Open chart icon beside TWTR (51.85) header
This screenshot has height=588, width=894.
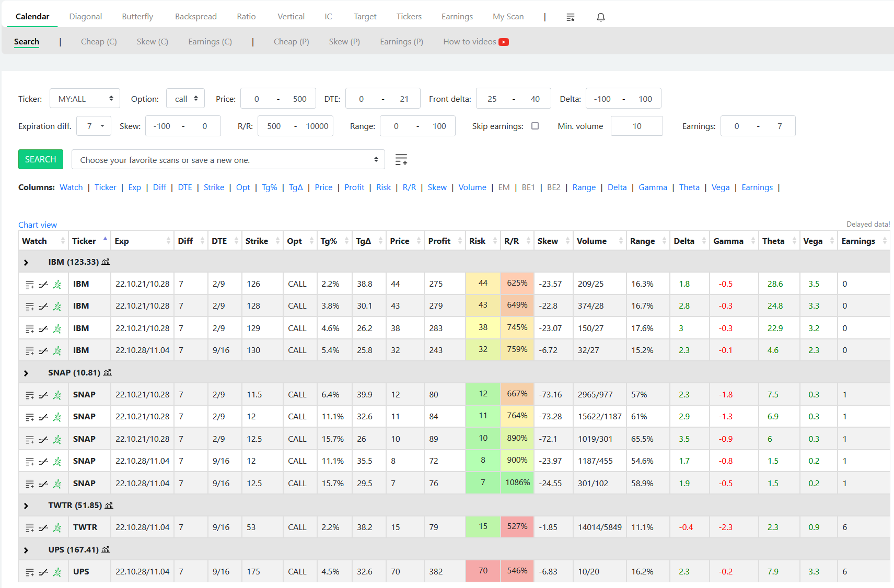(x=109, y=505)
